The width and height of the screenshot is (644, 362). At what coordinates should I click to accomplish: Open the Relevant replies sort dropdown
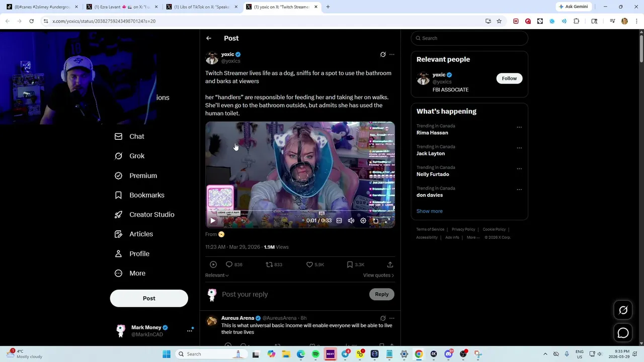click(217, 275)
